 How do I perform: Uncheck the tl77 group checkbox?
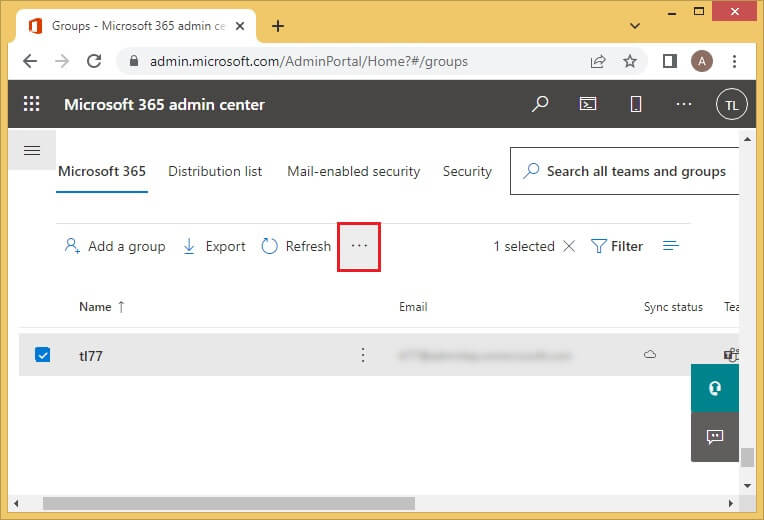click(x=43, y=355)
